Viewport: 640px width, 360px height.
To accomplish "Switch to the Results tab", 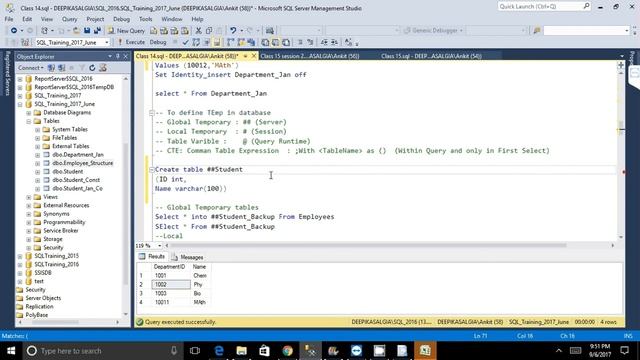I will (x=152, y=257).
